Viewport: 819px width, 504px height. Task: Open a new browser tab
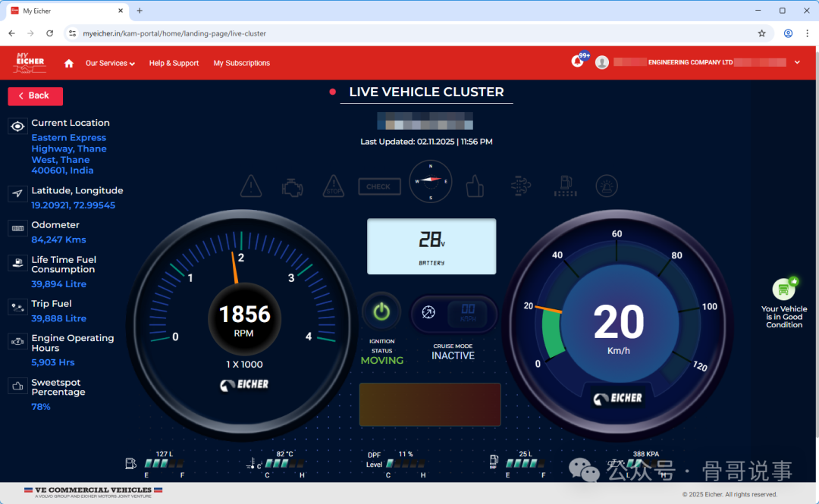[x=140, y=11]
